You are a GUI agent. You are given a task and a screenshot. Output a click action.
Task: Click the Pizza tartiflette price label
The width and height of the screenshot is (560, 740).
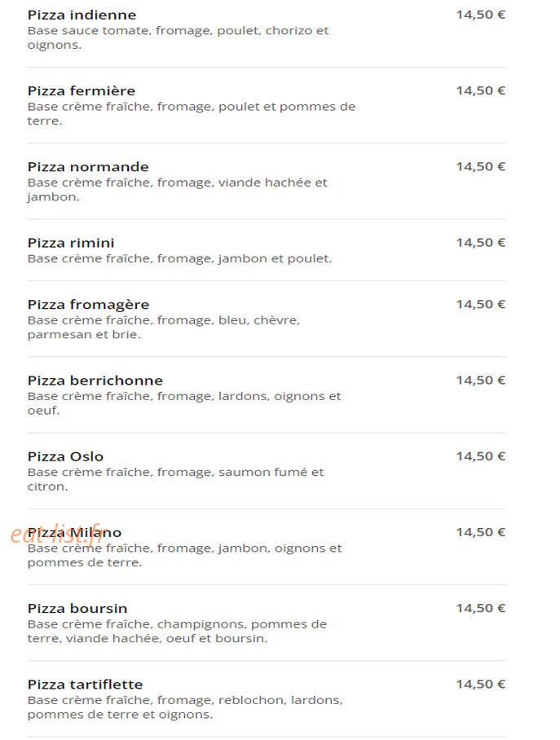[x=480, y=685]
